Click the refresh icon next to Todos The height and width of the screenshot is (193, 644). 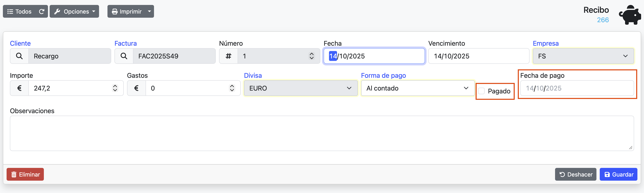[42, 11]
